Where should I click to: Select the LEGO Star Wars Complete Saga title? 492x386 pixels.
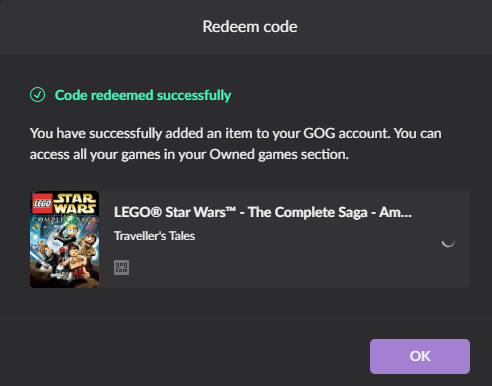click(x=263, y=212)
